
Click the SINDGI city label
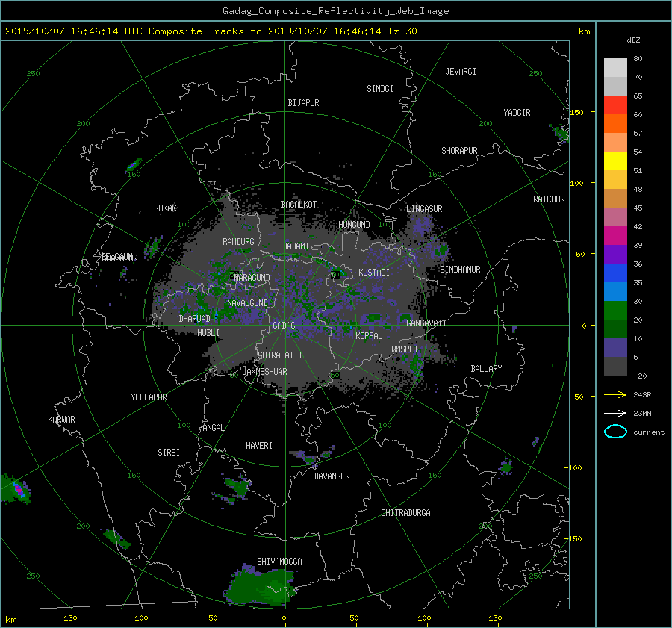[380, 89]
